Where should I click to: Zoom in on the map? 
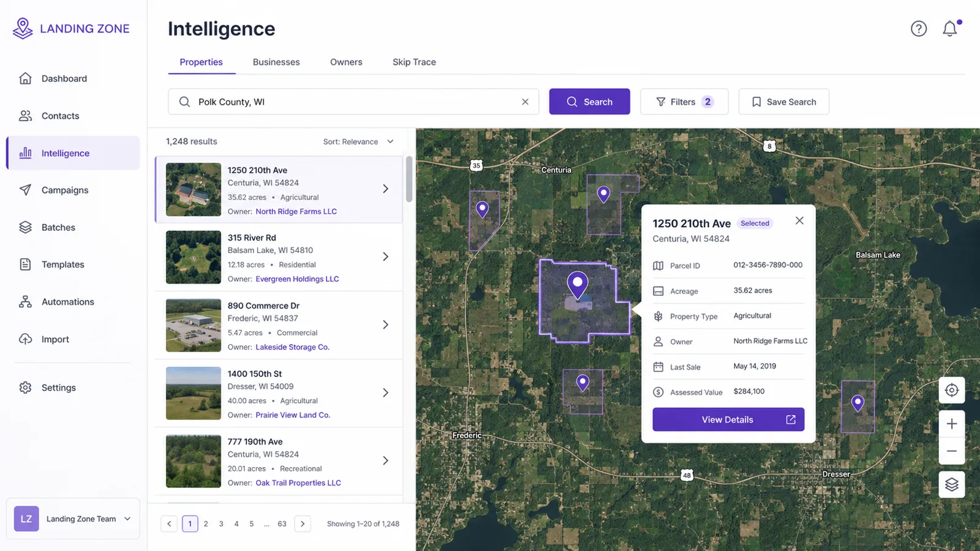pos(952,424)
